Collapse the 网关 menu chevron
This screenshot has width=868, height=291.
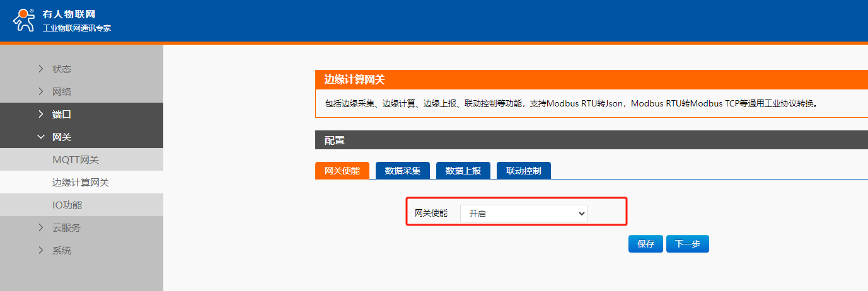pos(41,137)
